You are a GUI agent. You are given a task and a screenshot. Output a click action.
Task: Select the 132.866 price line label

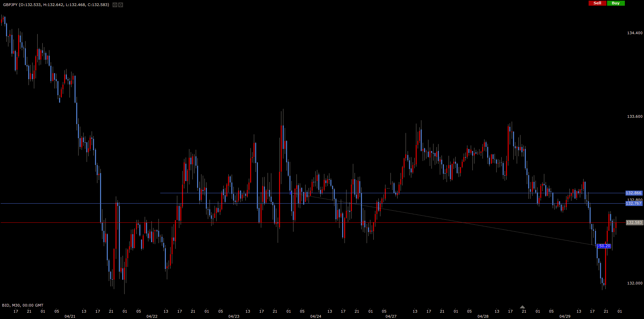coord(634,193)
